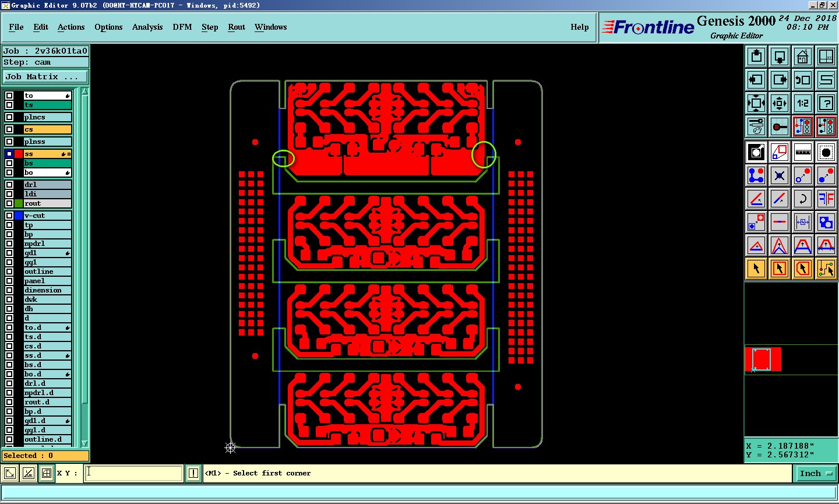Screen dimensions: 839x504
Task: Click the 1:2 zoom scale icon
Action: point(803,103)
